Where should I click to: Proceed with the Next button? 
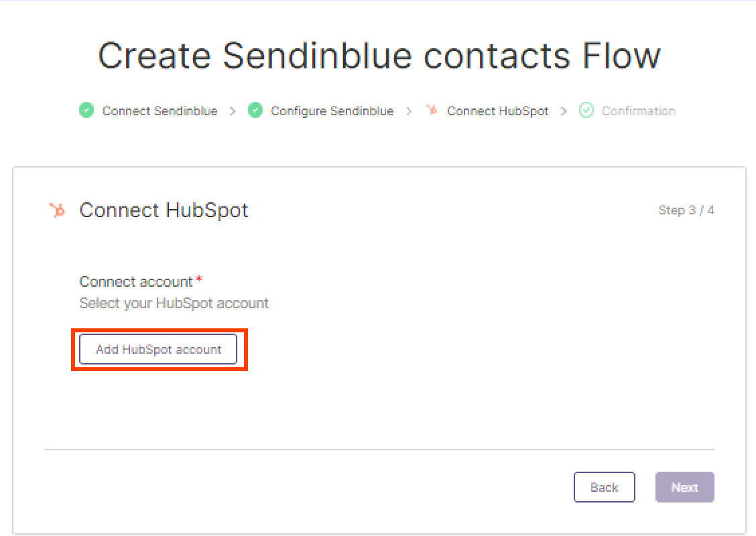click(x=685, y=487)
